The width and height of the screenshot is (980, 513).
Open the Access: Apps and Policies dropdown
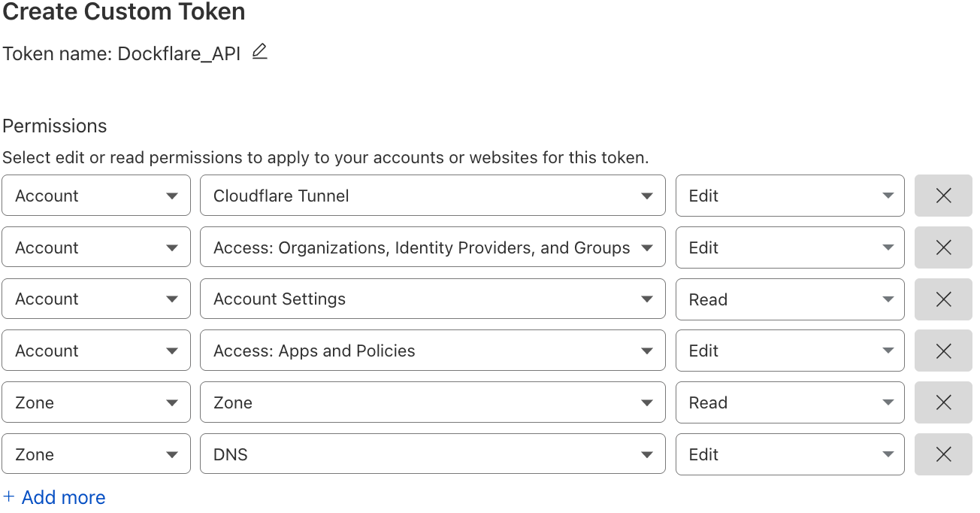[432, 351]
